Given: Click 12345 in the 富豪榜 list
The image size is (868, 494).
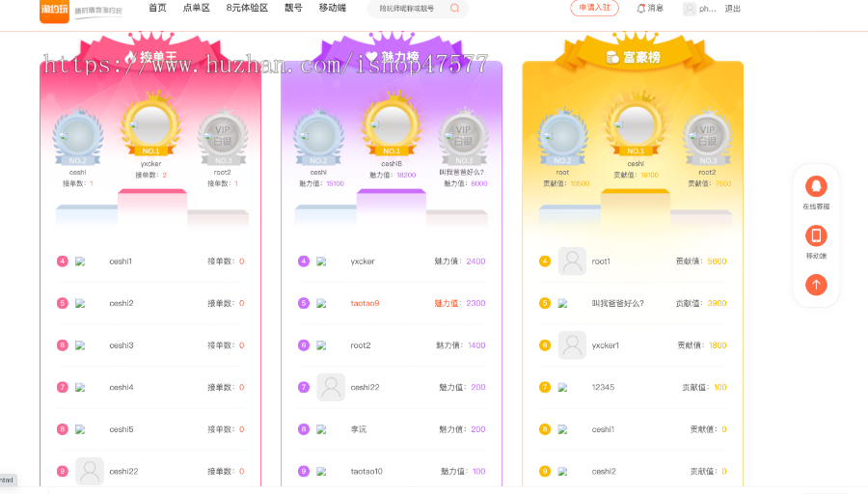Looking at the screenshot, I should [x=603, y=388].
